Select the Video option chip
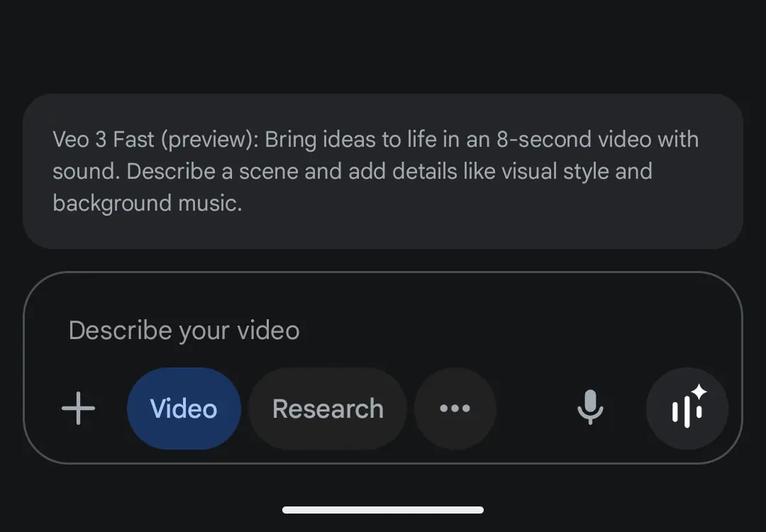The height and width of the screenshot is (532, 766). click(184, 409)
